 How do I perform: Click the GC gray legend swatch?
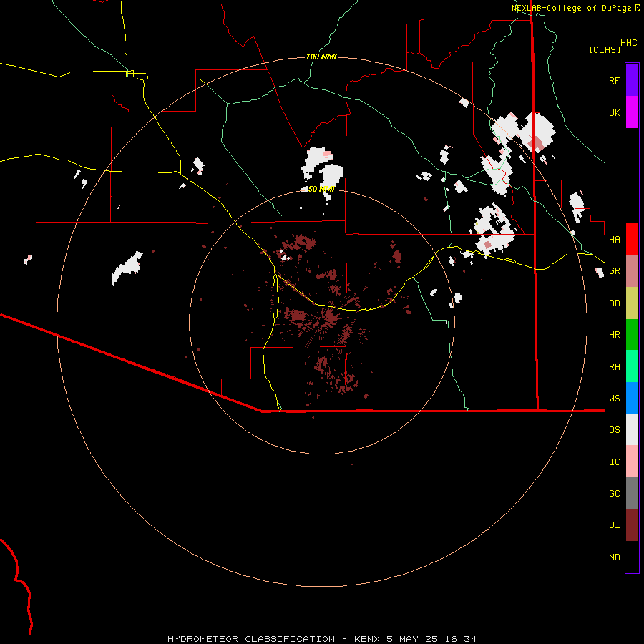coord(632,493)
